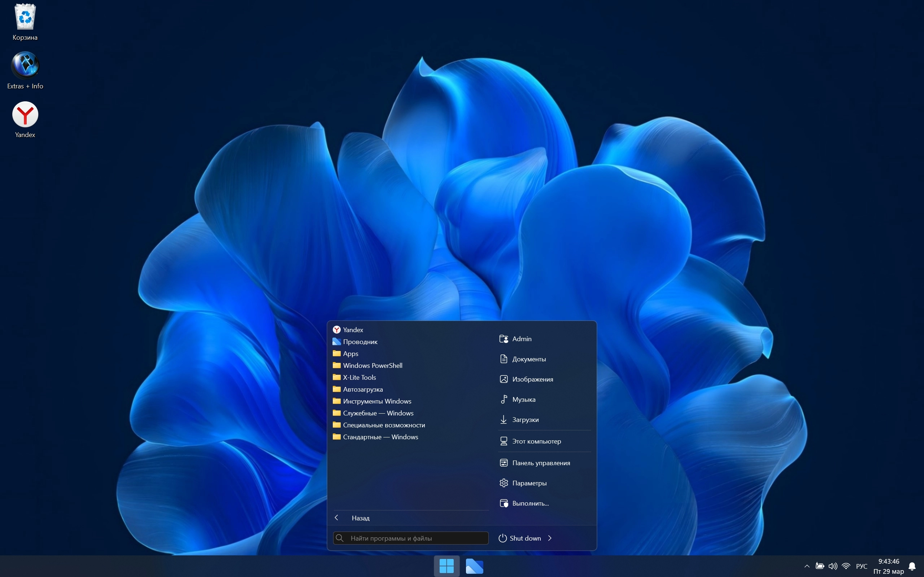Open the Выполнить... run dialog entry
This screenshot has width=924, height=577.
(x=530, y=503)
